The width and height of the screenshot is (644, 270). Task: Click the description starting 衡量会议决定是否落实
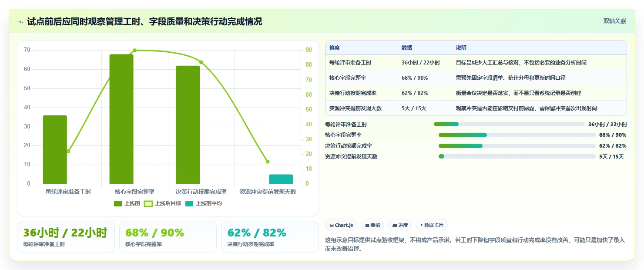point(518,93)
